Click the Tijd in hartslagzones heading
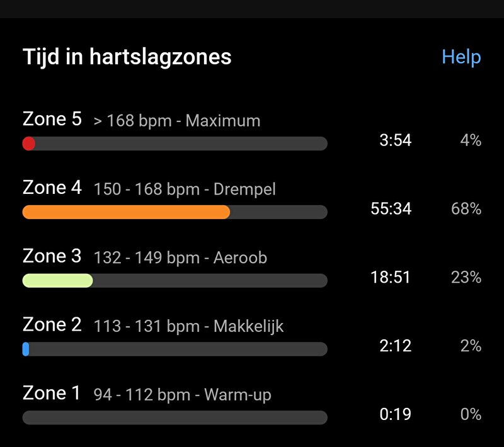 tap(127, 57)
